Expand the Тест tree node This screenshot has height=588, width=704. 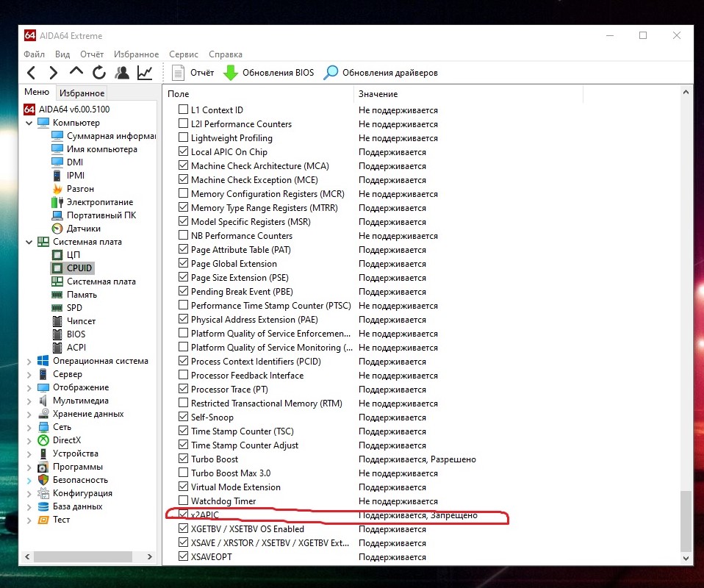pyautogui.click(x=29, y=520)
